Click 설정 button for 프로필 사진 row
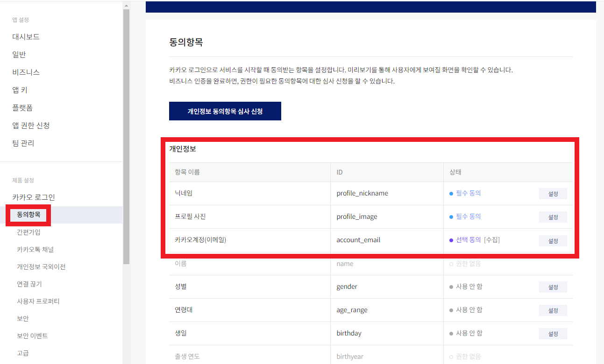Viewport: 604px width, 364px height. click(553, 217)
